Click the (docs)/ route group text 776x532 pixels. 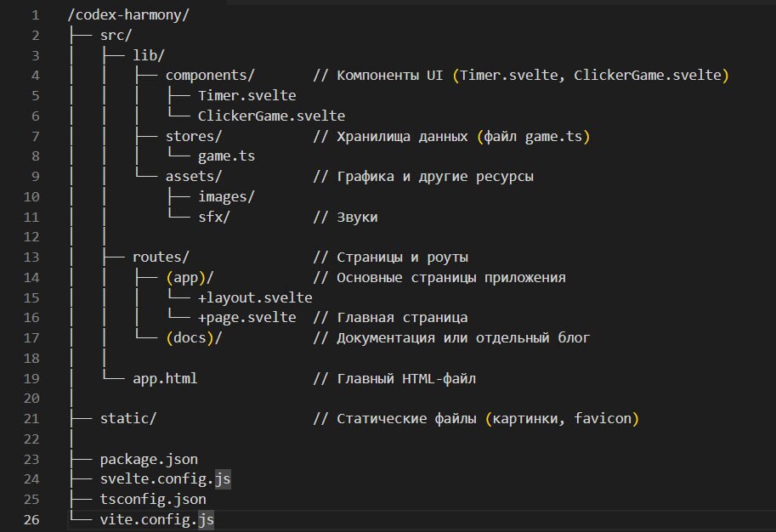[x=194, y=338]
